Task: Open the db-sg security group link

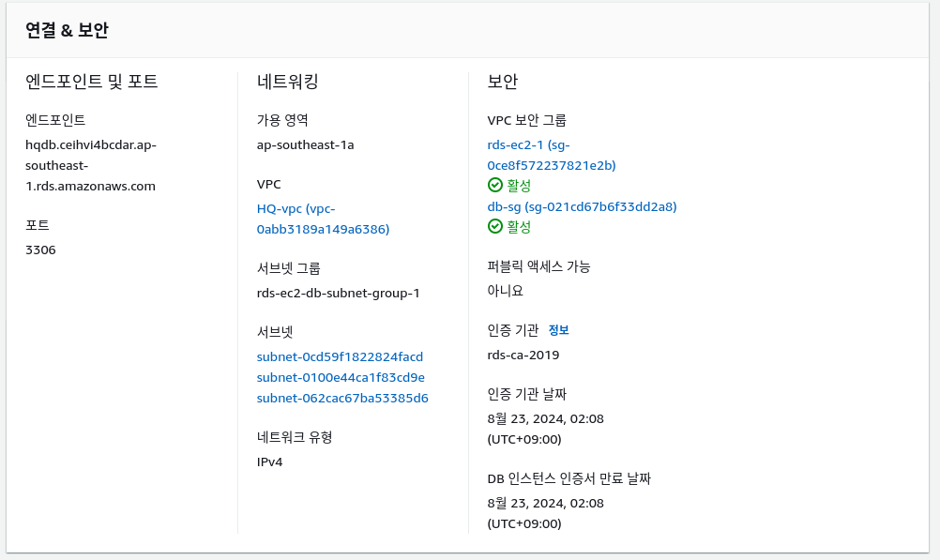Action: pyautogui.click(x=582, y=207)
